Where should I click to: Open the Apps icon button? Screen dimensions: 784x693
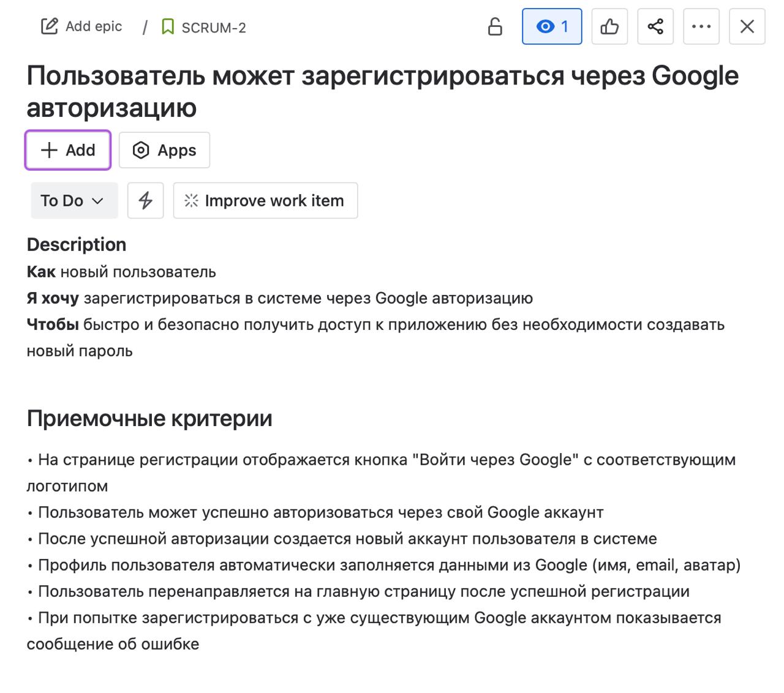(141, 150)
